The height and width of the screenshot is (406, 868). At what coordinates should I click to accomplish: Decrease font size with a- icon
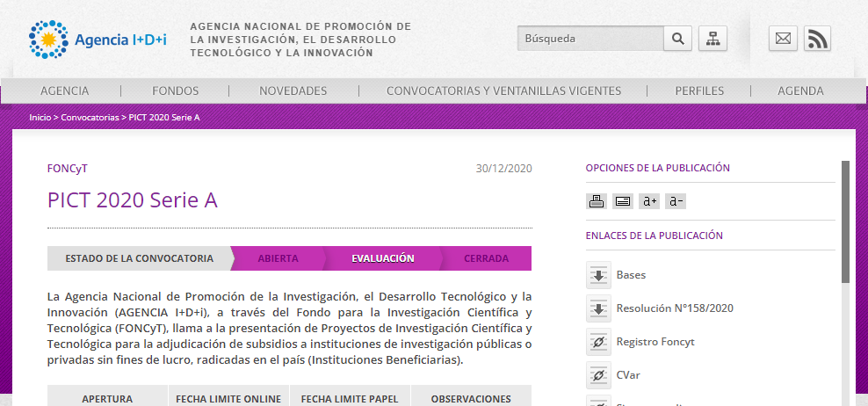[x=676, y=201]
